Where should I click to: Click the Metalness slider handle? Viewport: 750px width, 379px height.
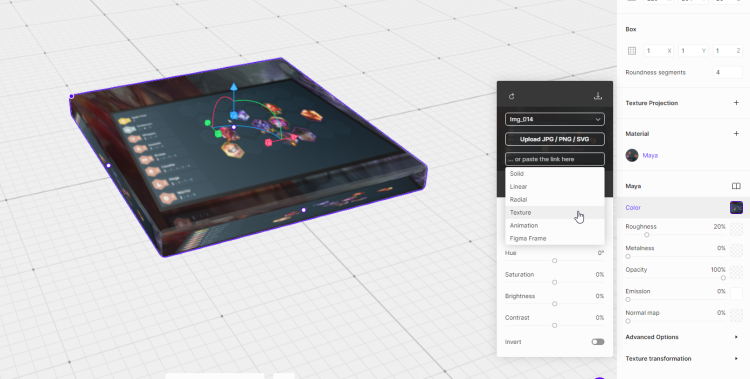tap(628, 256)
